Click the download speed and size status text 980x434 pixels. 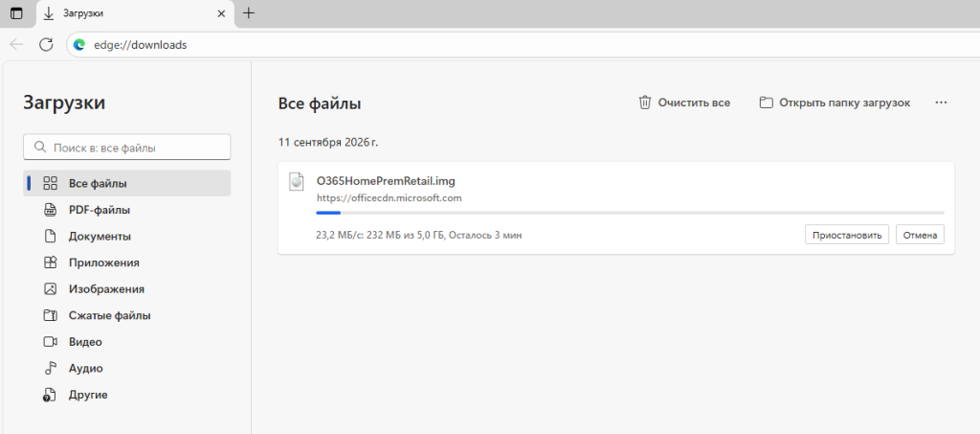coord(419,236)
